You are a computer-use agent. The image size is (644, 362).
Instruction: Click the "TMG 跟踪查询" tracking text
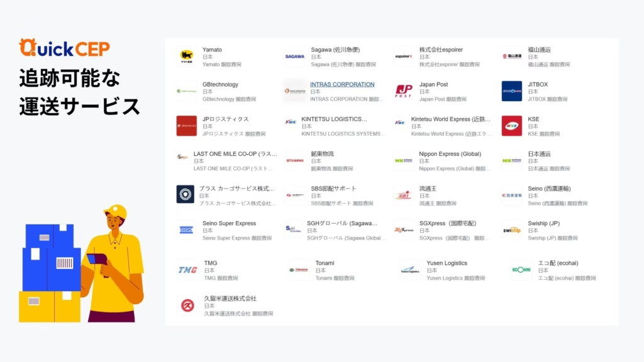click(221, 278)
